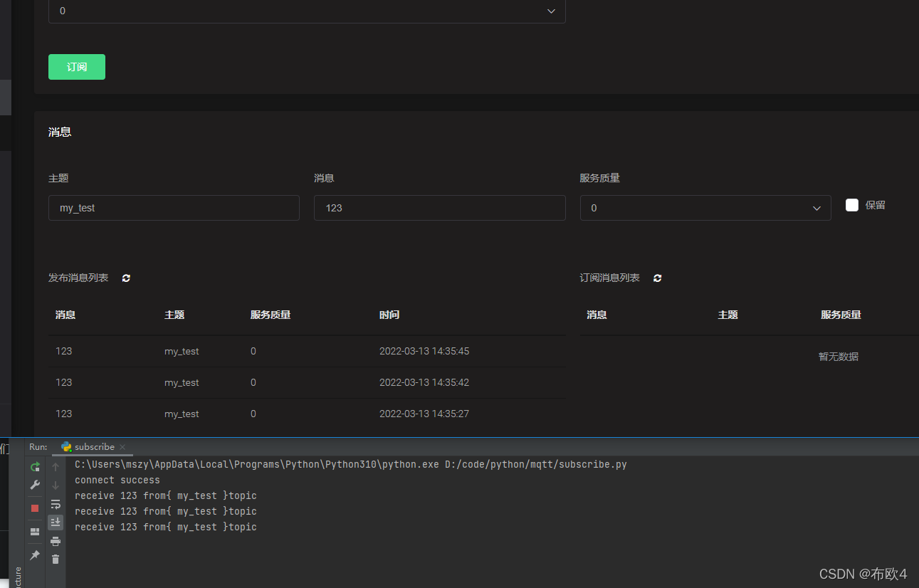Click 123 in the 14:35:45 row
Screen dimensions: 919x588
click(64, 351)
